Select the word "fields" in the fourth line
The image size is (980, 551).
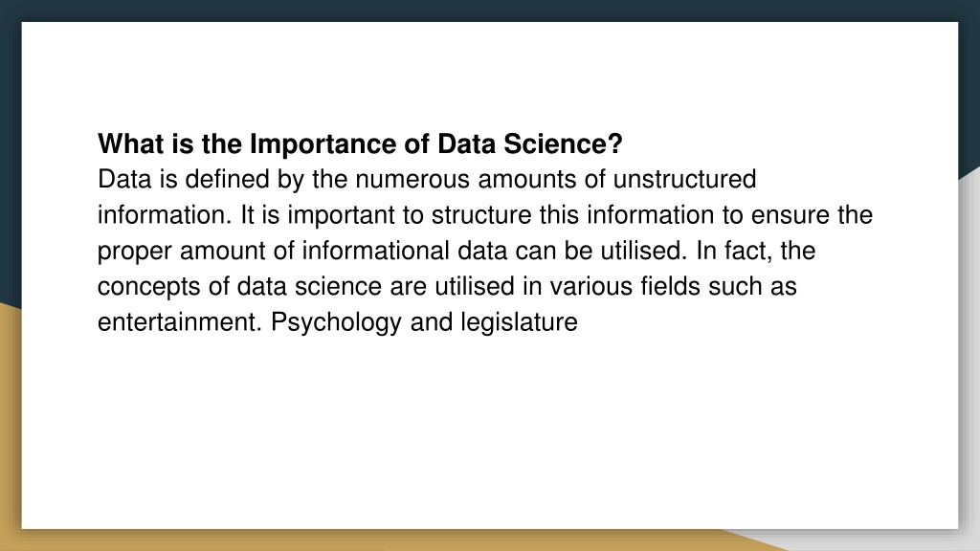click(670, 286)
